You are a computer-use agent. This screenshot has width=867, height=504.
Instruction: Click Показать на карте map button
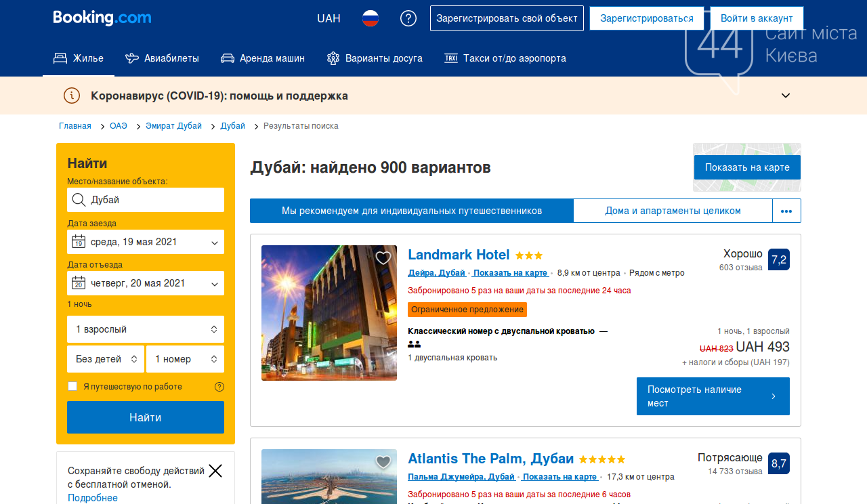pos(747,167)
